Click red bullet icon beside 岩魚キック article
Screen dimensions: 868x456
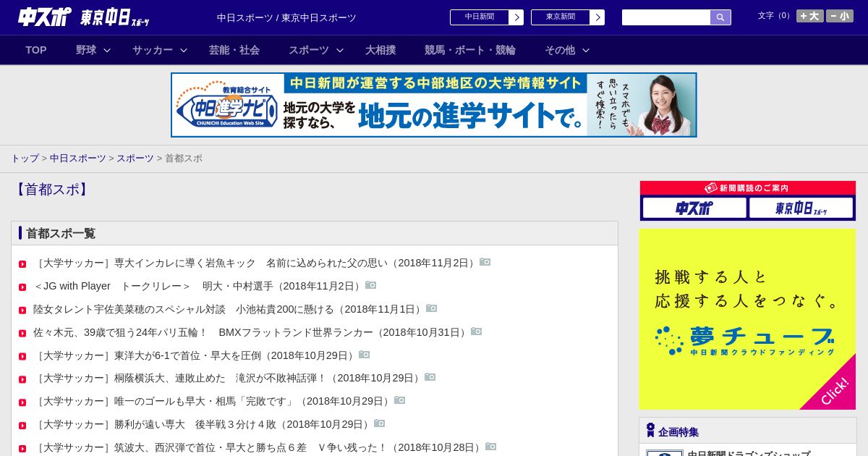22,264
